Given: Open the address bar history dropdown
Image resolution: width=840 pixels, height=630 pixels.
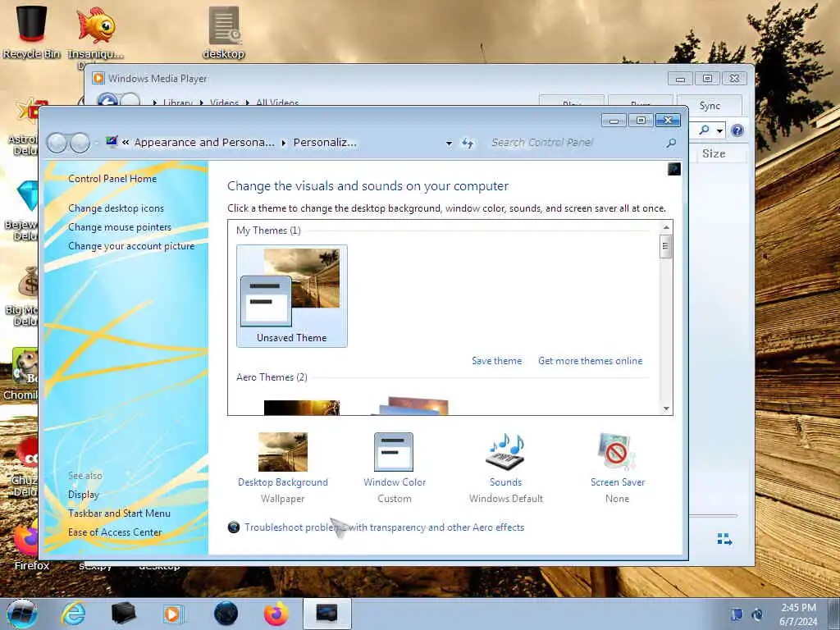Looking at the screenshot, I should point(449,143).
